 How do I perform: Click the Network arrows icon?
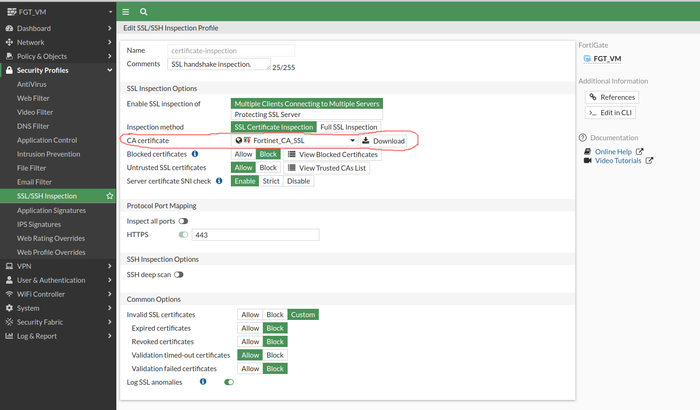[x=9, y=42]
